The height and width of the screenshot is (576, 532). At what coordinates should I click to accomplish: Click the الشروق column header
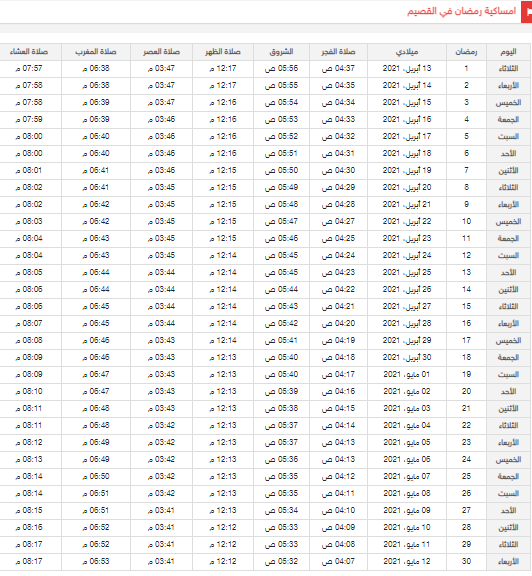281,52
